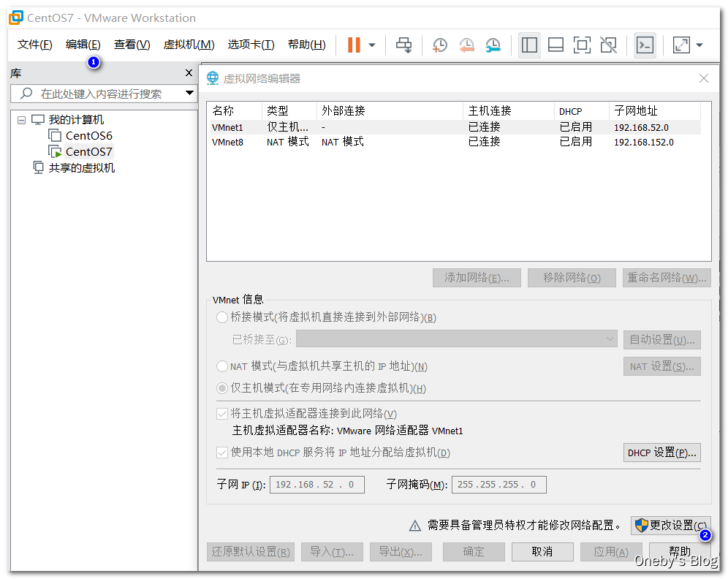Open the library search dropdown arrow

[x=189, y=93]
